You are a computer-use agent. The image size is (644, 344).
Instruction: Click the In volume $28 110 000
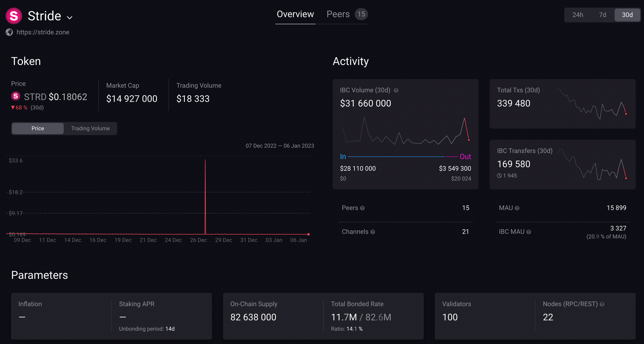pos(358,169)
